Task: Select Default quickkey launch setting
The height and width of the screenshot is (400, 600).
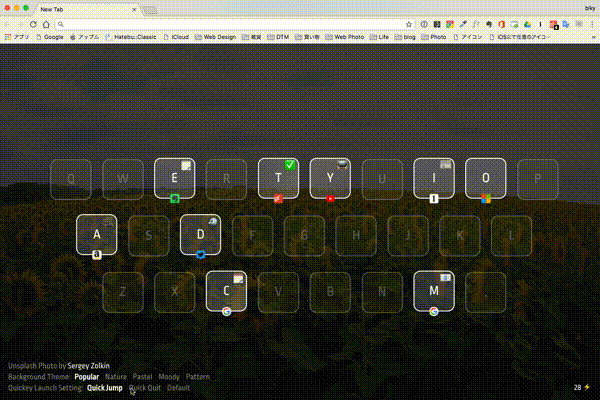Action: (x=178, y=387)
